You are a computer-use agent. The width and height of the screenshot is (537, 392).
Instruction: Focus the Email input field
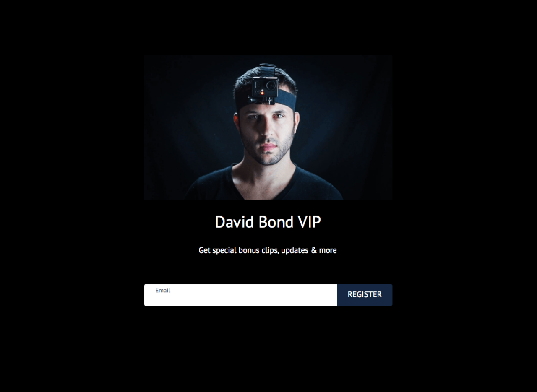click(240, 295)
